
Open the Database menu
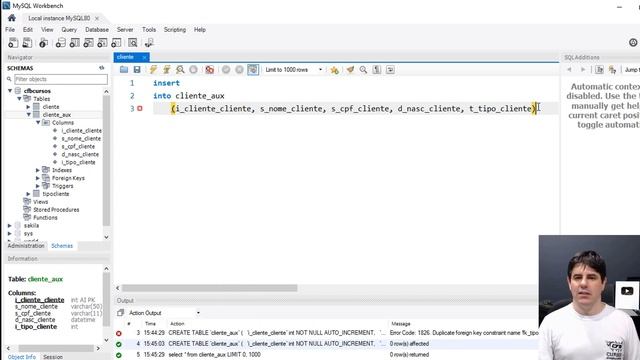pyautogui.click(x=97, y=30)
